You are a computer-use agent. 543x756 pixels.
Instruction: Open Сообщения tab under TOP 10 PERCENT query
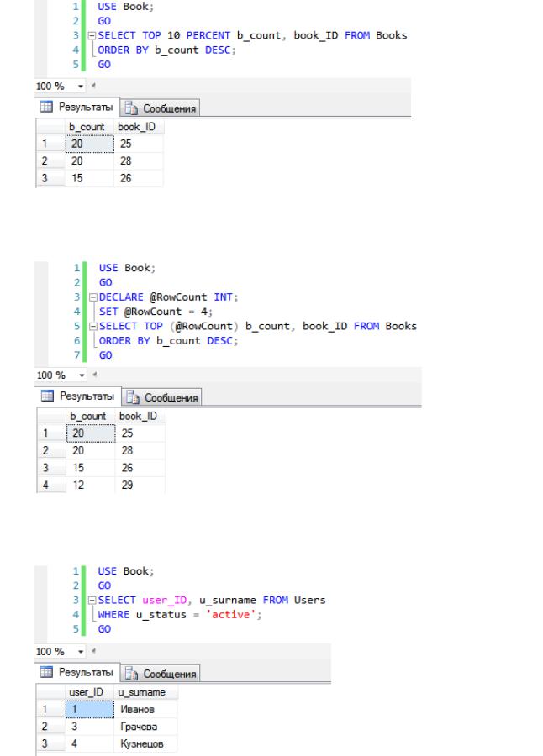point(160,108)
